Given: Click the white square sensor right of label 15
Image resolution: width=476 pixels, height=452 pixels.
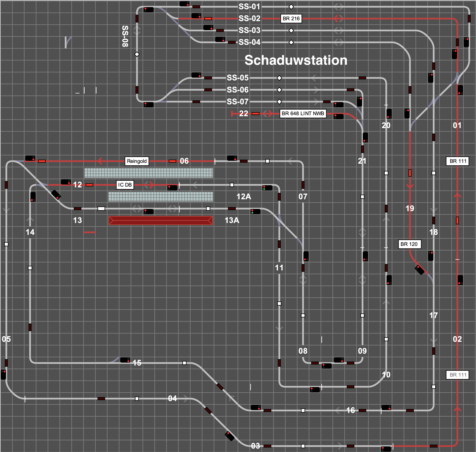Looking at the screenshot, I should [184, 363].
